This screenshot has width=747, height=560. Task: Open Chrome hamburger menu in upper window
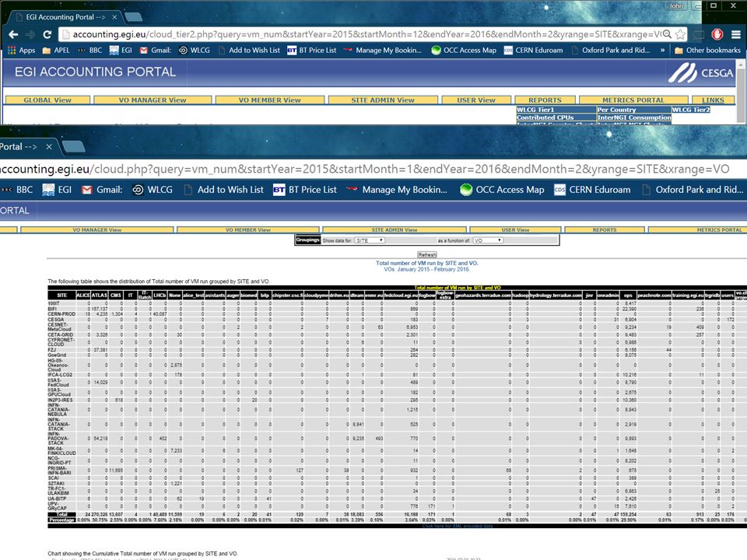click(736, 34)
